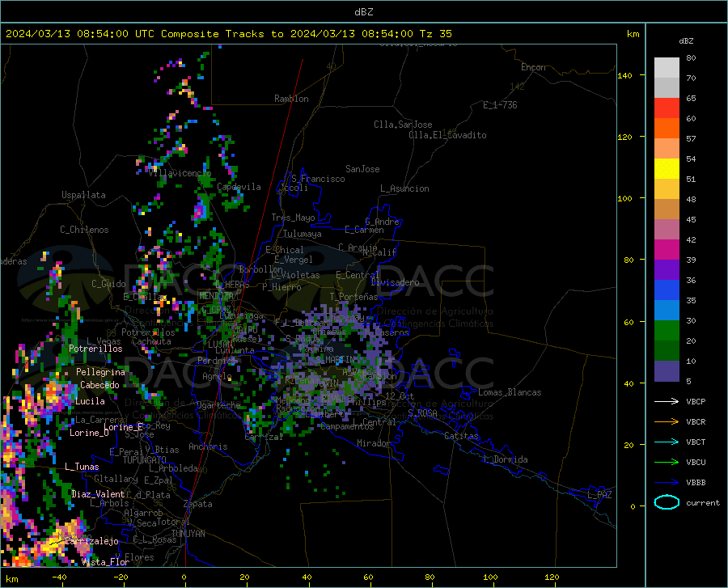The image size is (728, 588).
Task: Click the 'Uspallata' map label
Action: [83, 195]
